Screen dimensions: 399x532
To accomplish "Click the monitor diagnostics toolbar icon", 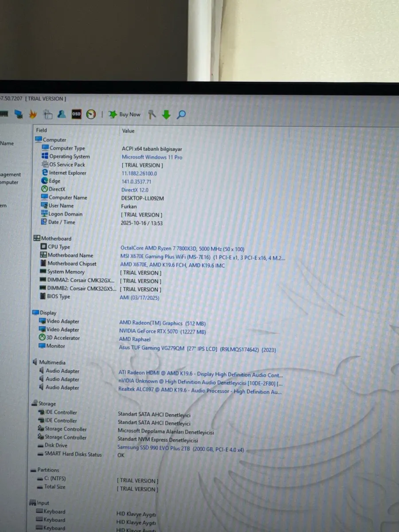I will point(19,114).
